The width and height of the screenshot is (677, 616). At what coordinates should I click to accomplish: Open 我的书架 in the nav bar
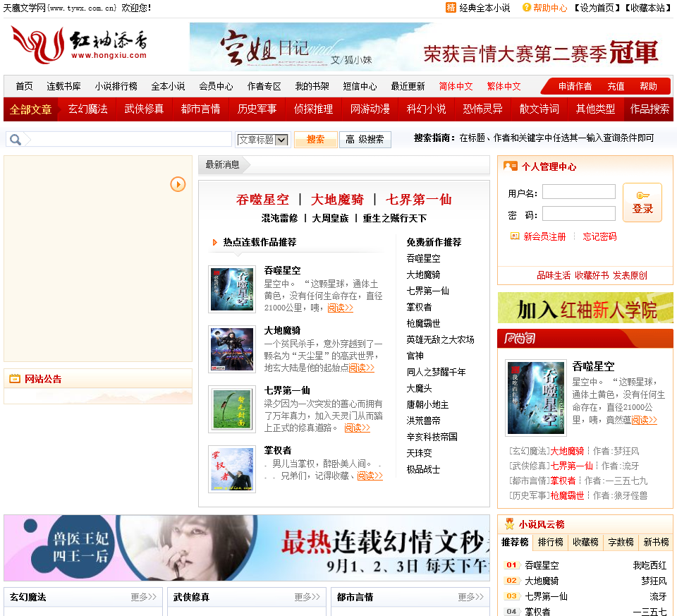tap(312, 86)
